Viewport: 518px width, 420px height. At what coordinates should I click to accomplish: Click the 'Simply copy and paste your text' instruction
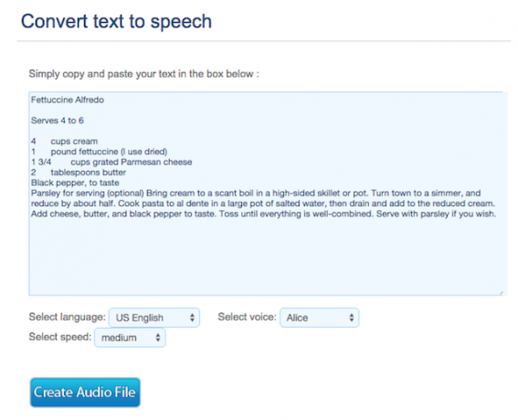[143, 74]
